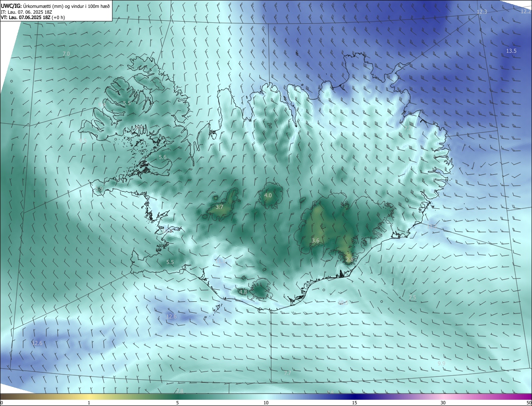Click the colorbar tick label 0
532x406 pixels.
coord(2,403)
